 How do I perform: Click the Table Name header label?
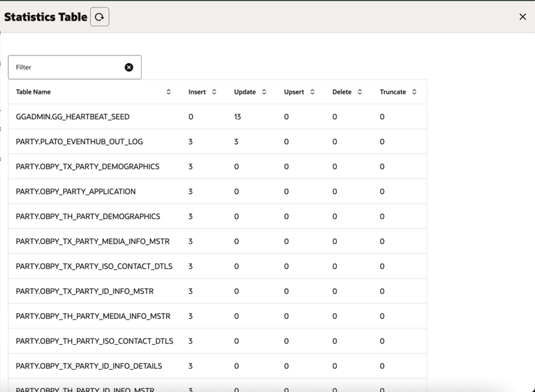click(33, 92)
